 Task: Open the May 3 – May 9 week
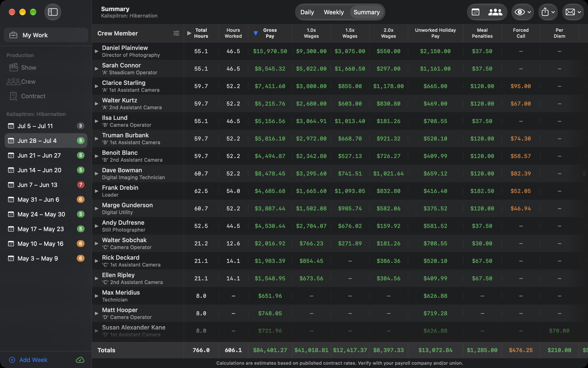46,259
